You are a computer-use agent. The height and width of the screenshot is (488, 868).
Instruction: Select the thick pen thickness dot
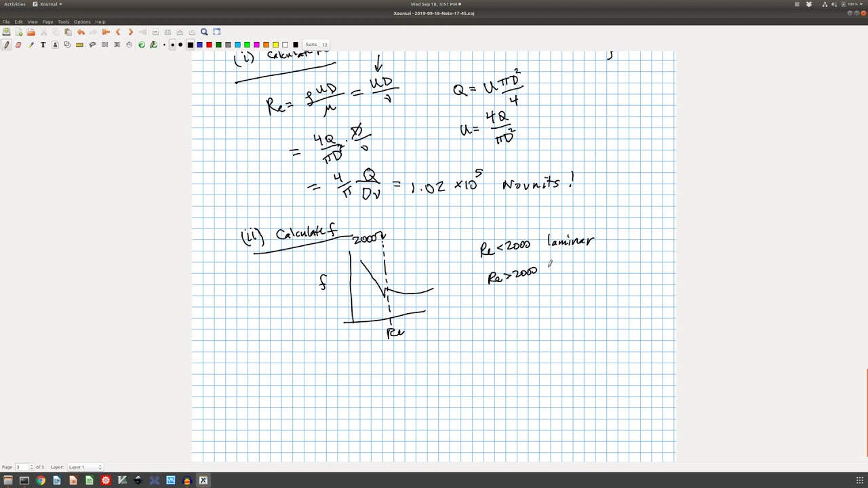coord(180,45)
